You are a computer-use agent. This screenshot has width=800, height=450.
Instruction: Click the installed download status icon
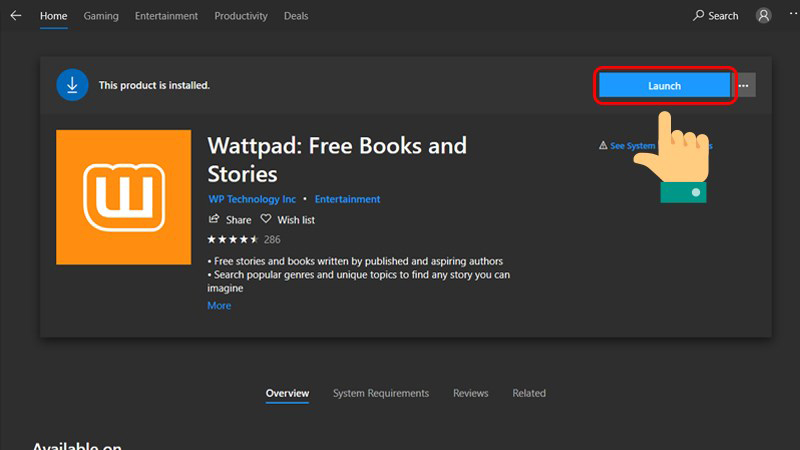[x=72, y=85]
